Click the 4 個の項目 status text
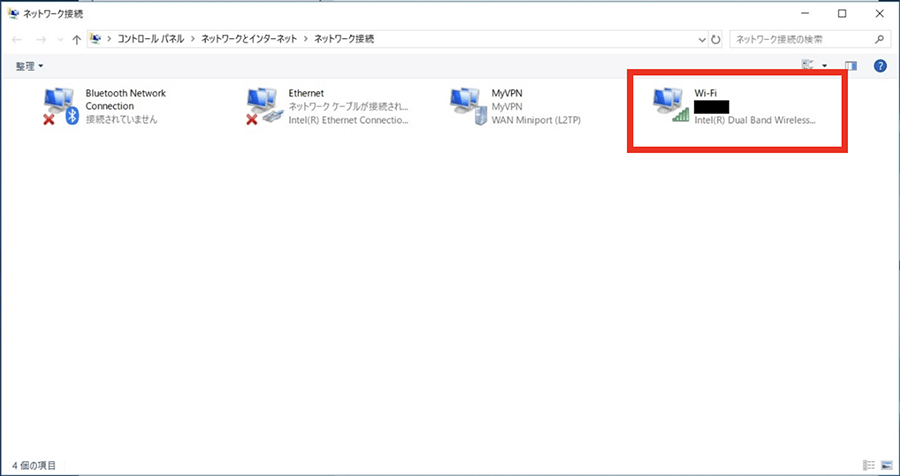Viewport: 900px width, 476px height. click(x=32, y=465)
